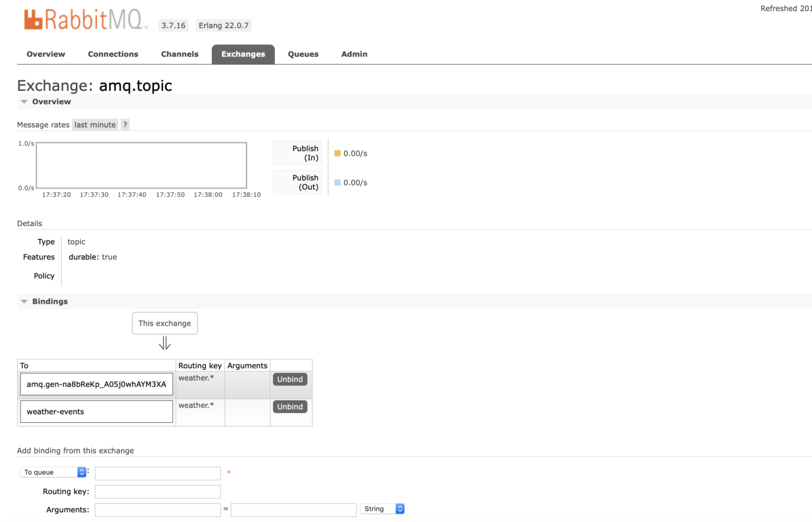
Task: Click the 'This exchange' button
Action: point(164,323)
